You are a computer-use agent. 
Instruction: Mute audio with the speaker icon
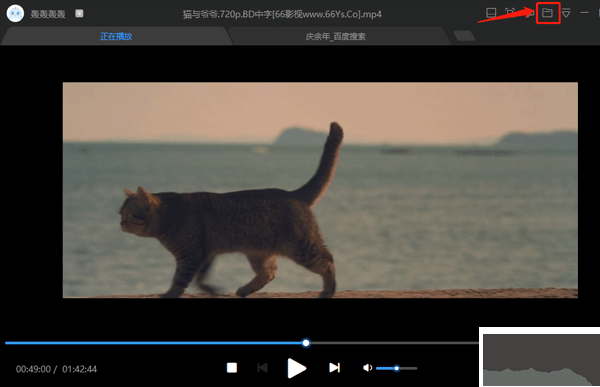coord(367,368)
